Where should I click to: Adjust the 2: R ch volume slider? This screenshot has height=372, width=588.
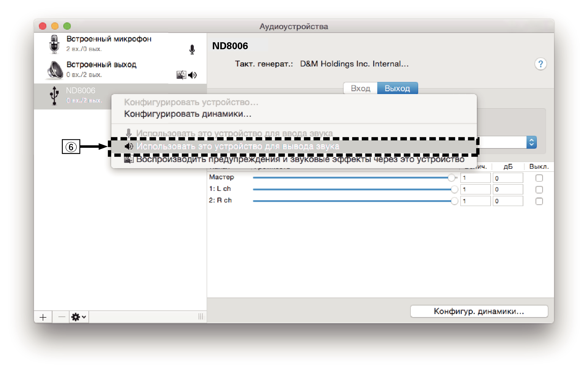point(355,201)
